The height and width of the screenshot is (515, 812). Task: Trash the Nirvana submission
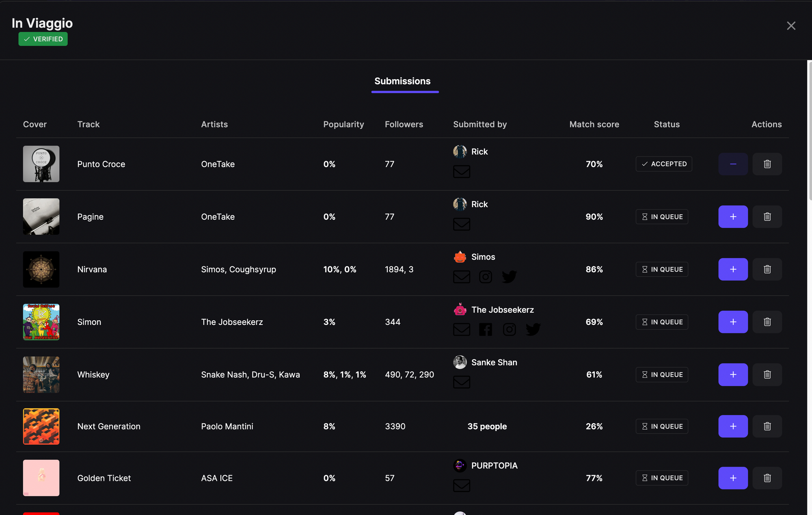click(767, 269)
